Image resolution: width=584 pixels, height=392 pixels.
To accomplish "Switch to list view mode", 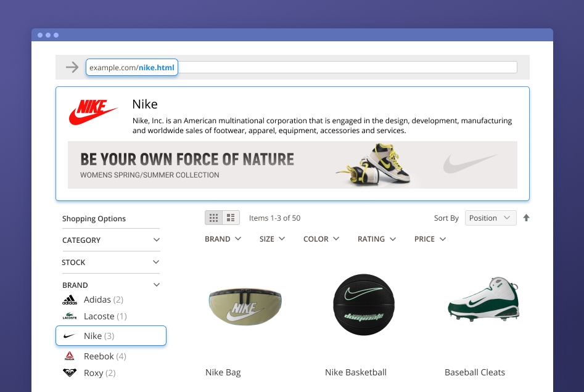I will tap(231, 218).
